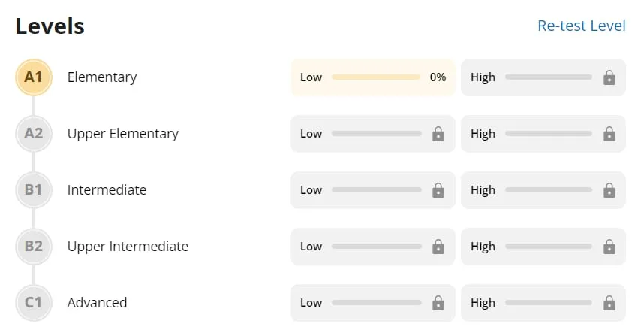Click lock icon on B2 High
Image resolution: width=644 pixels, height=336 pixels.
coord(609,247)
